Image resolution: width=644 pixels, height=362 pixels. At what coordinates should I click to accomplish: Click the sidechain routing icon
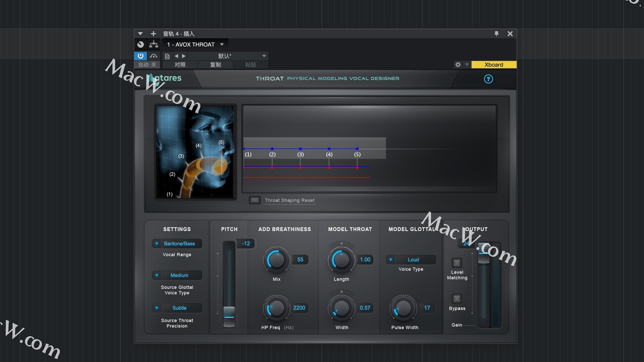pyautogui.click(x=154, y=44)
